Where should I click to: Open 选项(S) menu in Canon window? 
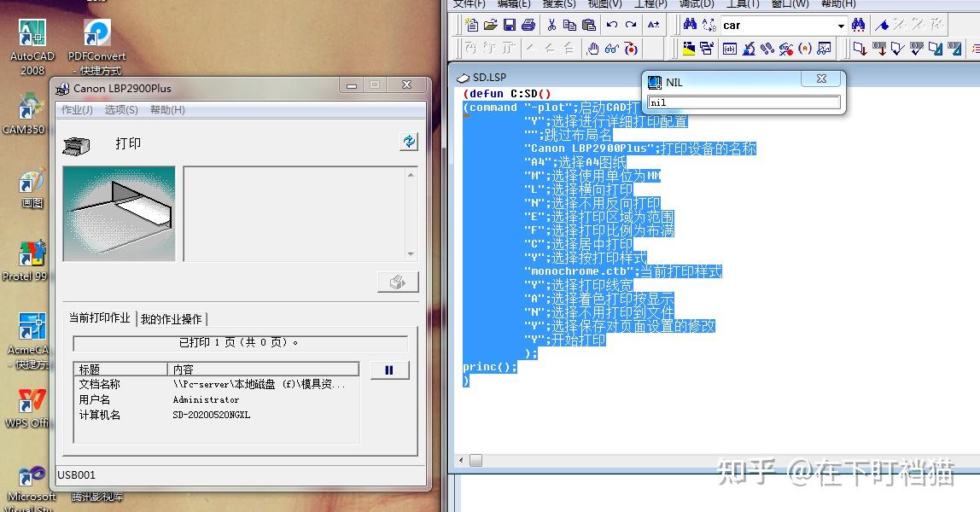click(x=121, y=110)
